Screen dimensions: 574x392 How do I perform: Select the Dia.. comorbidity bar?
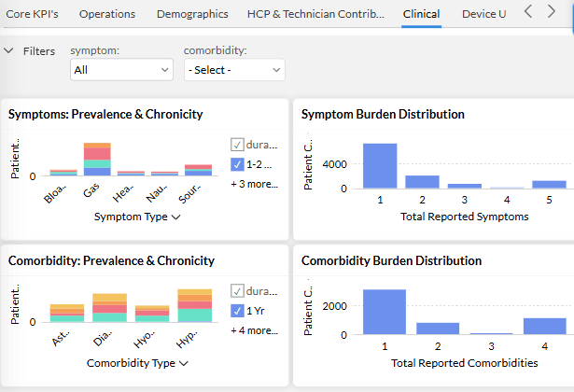click(x=109, y=308)
